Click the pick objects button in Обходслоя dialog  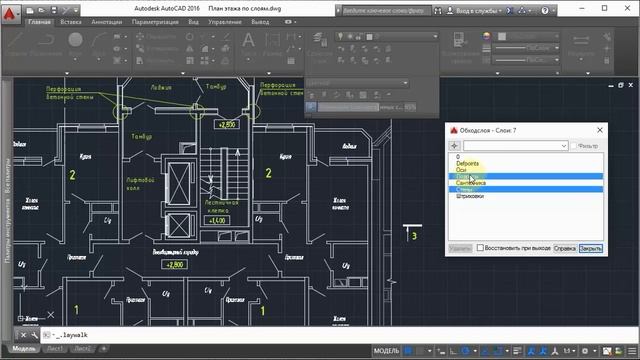(454, 146)
